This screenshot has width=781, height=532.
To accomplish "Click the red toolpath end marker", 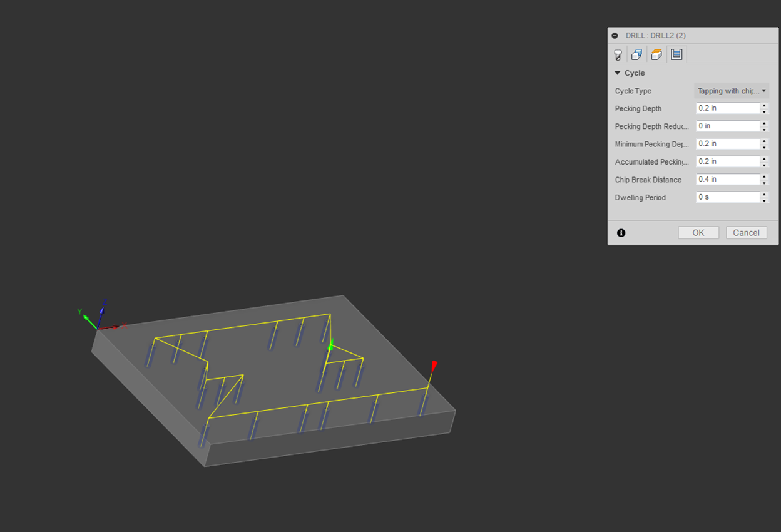I will coord(433,366).
